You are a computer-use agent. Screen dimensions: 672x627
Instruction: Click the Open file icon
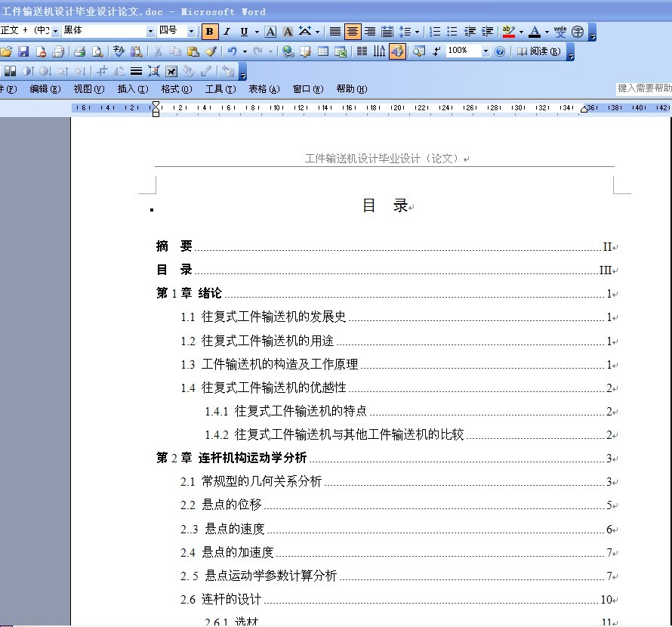6,51
